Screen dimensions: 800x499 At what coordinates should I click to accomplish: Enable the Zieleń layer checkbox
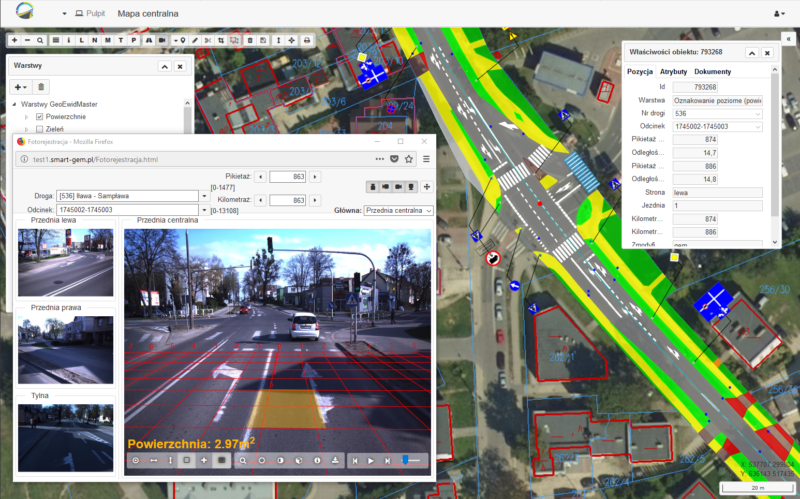[40, 130]
